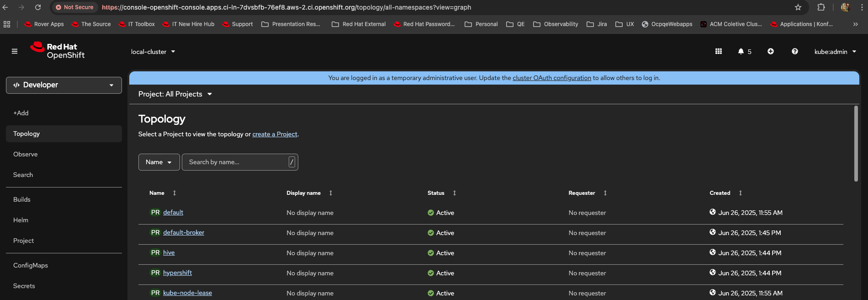The height and width of the screenshot is (300, 868).
Task: Open the kube:admin user menu
Action: (x=835, y=52)
